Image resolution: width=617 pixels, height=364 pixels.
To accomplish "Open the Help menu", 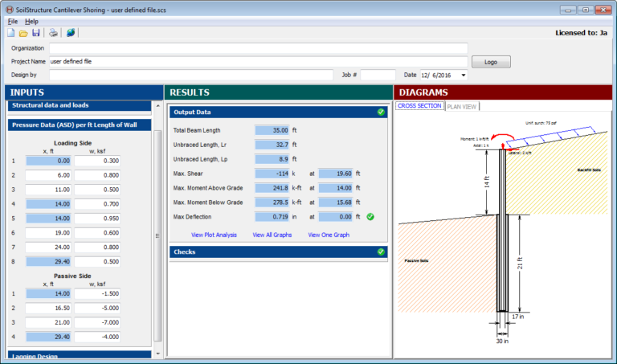I will [x=31, y=22].
